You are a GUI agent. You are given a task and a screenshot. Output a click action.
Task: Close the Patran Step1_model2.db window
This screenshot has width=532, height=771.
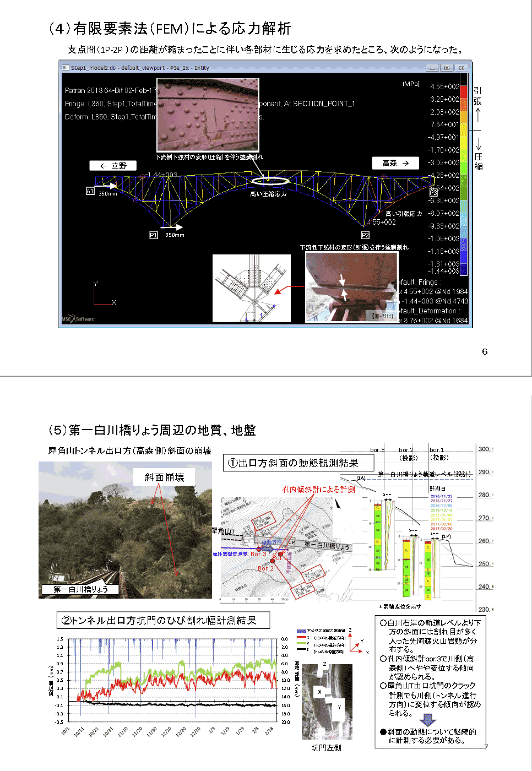(x=461, y=68)
